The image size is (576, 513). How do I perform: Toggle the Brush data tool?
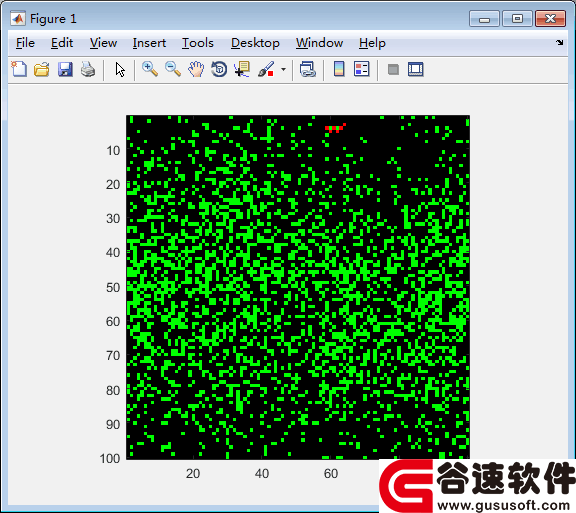click(266, 69)
